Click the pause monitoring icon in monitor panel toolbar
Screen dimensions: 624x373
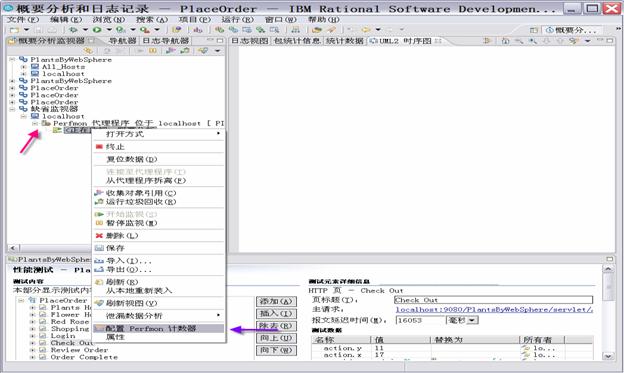153,51
